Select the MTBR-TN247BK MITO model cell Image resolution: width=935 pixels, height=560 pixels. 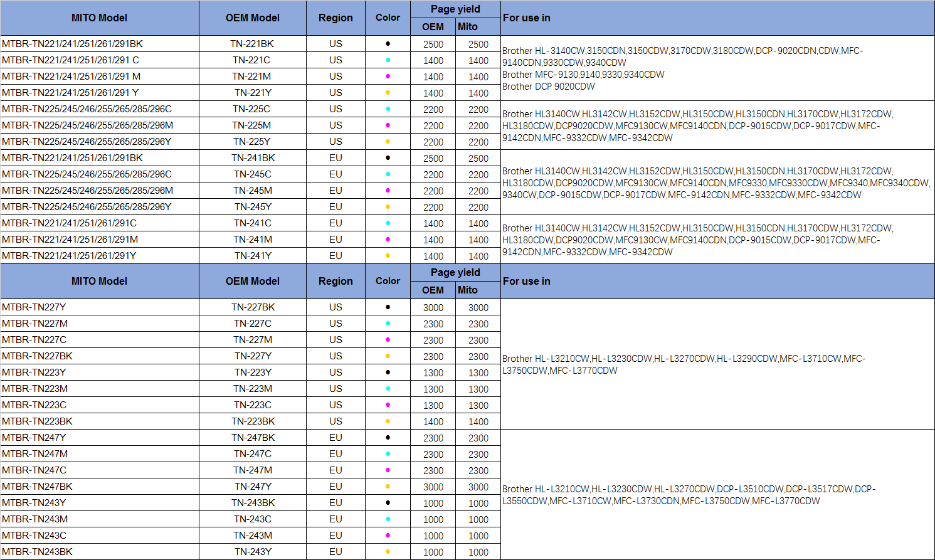point(100,487)
